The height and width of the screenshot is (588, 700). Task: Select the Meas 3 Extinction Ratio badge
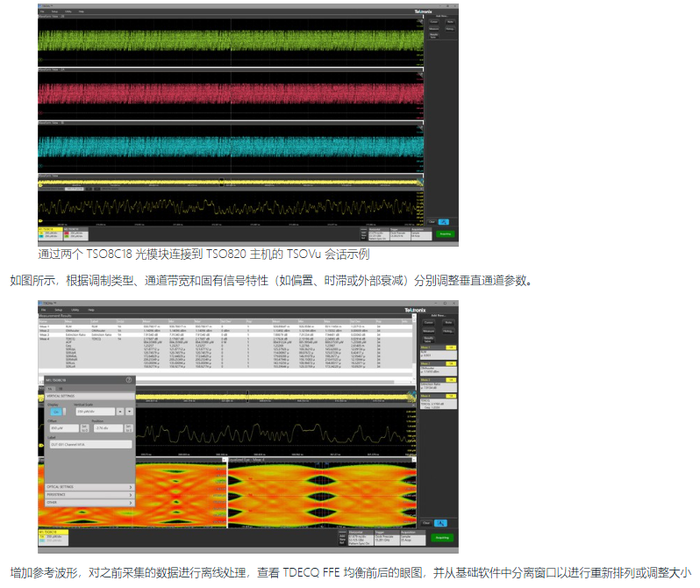439,384
